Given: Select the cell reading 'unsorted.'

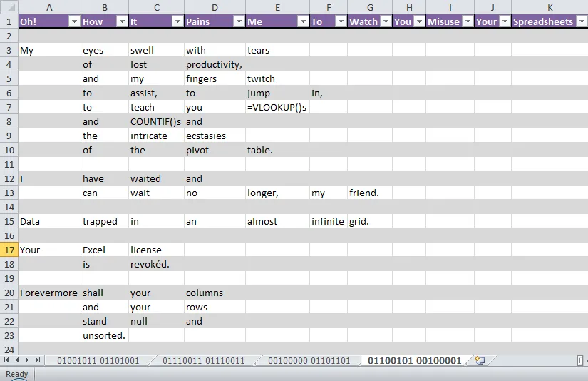Looking at the screenshot, I should coord(105,335).
